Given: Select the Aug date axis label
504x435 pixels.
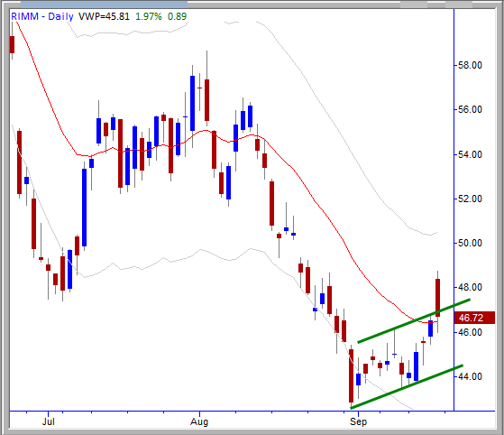Looking at the screenshot, I should [x=199, y=421].
